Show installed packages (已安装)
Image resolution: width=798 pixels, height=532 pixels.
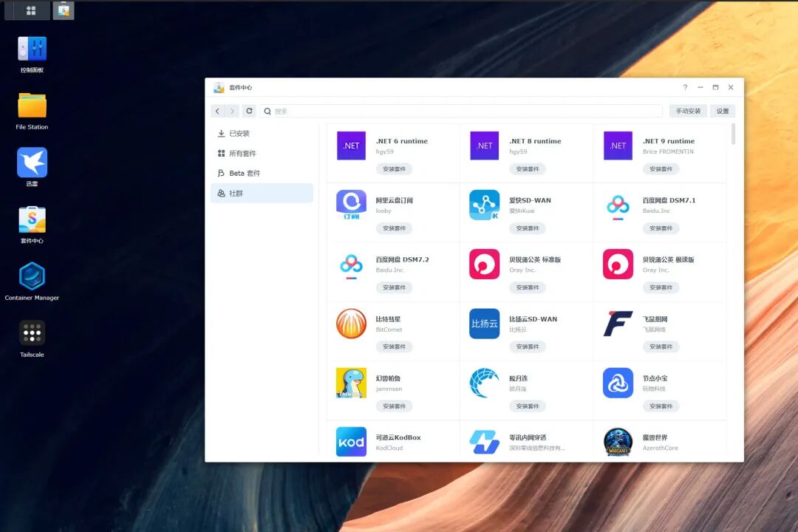pos(262,134)
